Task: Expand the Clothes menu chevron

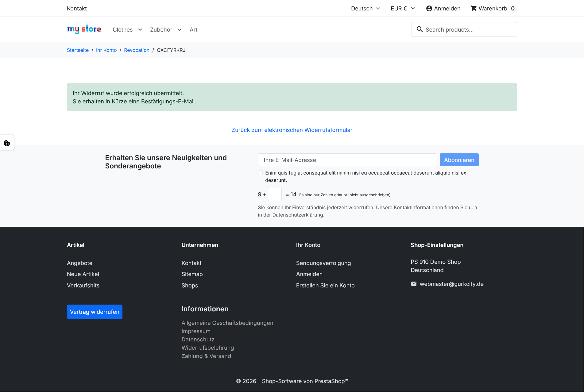Action: pyautogui.click(x=140, y=30)
